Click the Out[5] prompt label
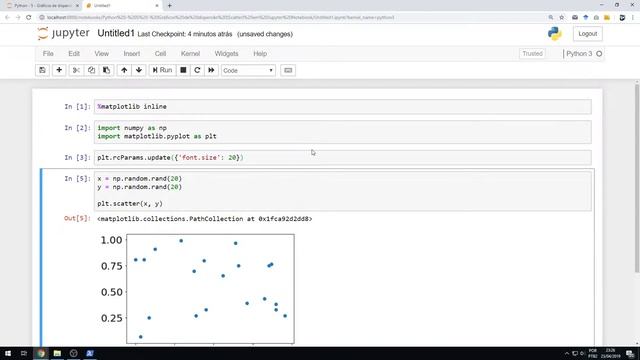Viewport: 640px width, 360px height. (x=77, y=218)
